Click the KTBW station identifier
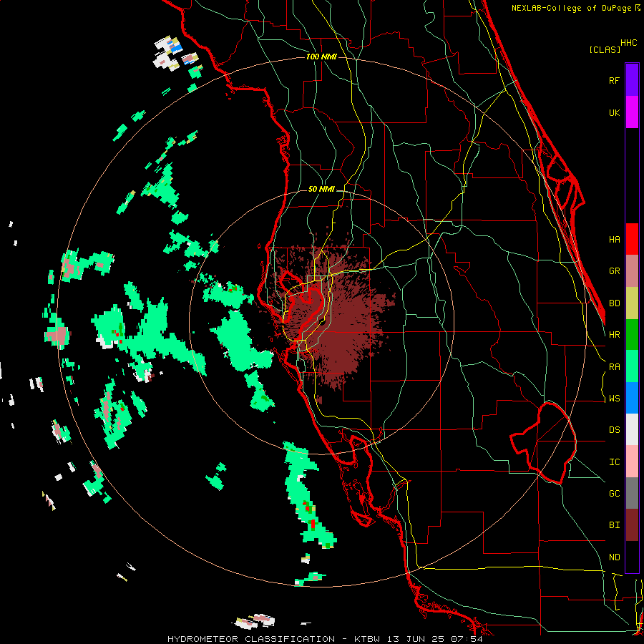Screen dimensions: 644x644 (x=367, y=639)
